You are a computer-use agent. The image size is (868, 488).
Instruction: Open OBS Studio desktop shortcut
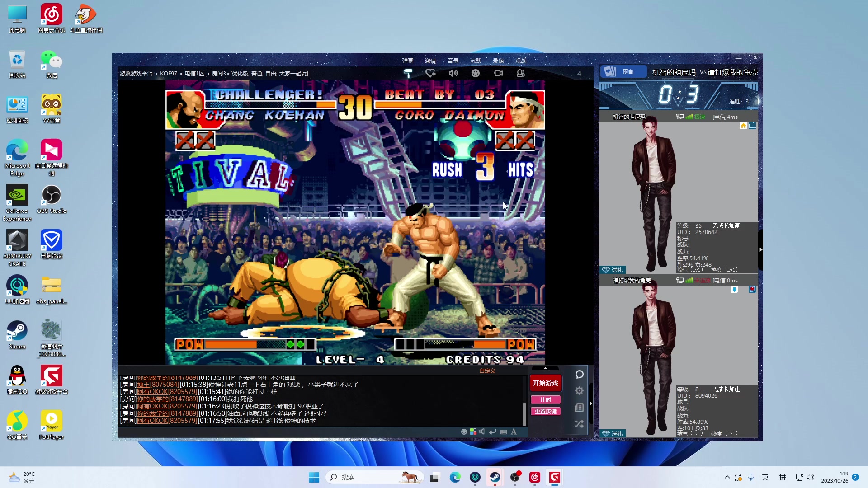point(52,199)
